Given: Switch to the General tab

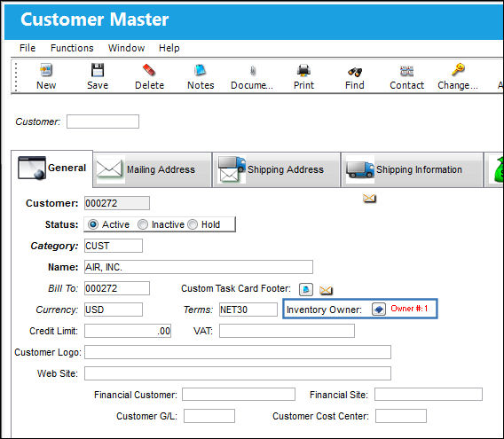Looking at the screenshot, I should [x=52, y=169].
